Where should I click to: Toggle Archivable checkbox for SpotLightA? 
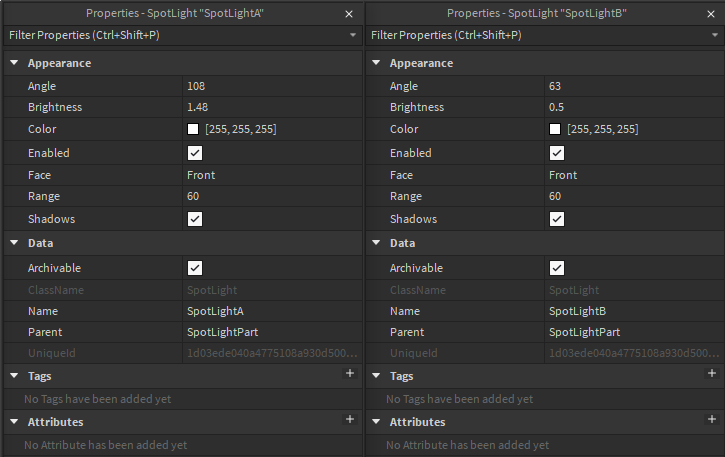pos(195,268)
